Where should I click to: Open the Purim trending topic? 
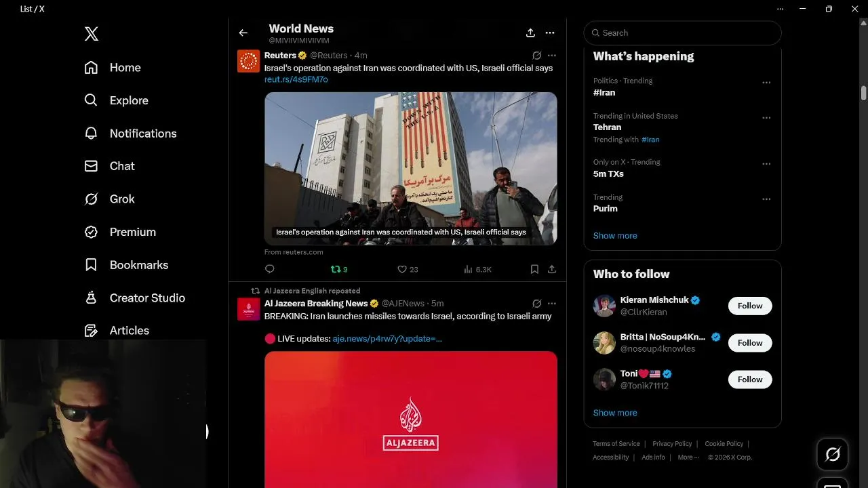606,209
